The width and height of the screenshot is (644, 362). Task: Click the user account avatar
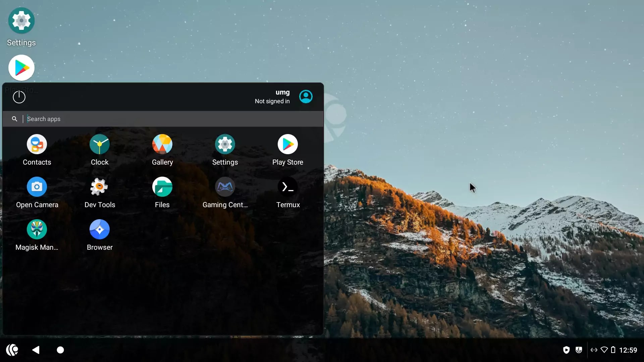306,97
